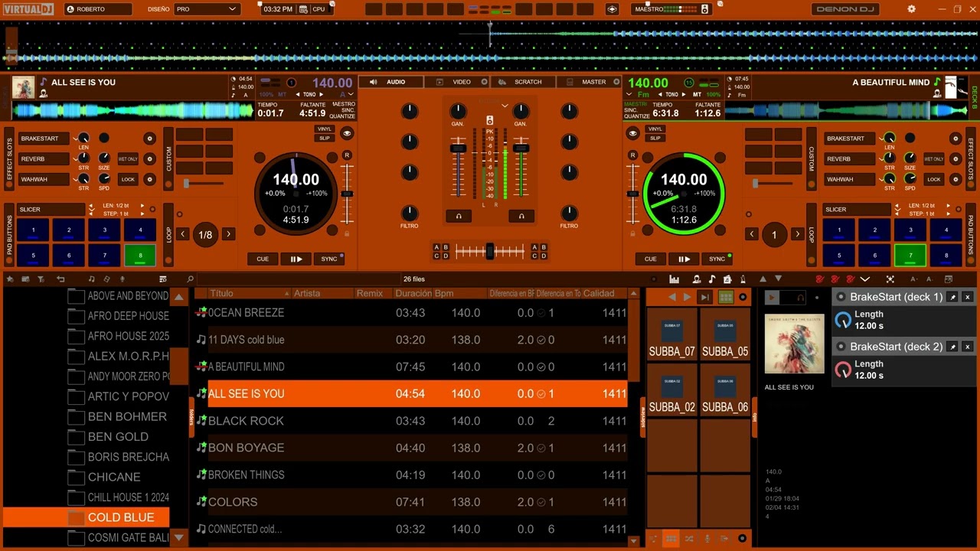Screen dimensions: 980x551
Task: Click the browser search magnifier icon
Action: 191,279
